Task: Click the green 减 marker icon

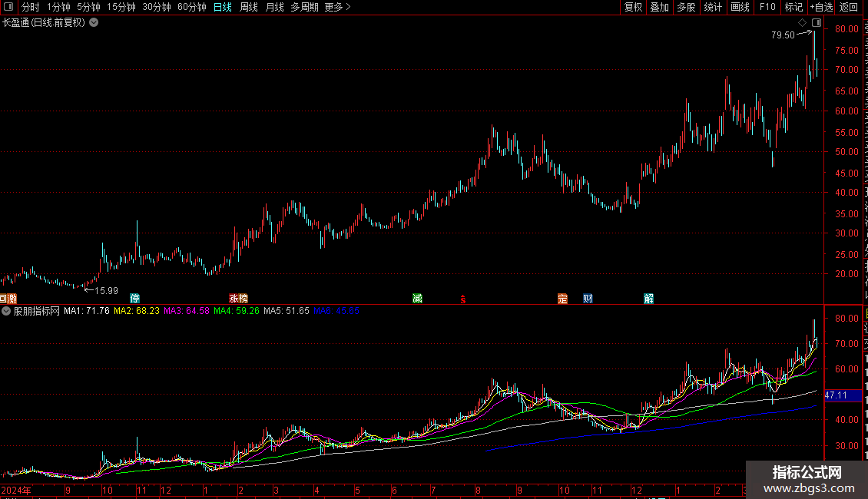Action: (x=417, y=299)
